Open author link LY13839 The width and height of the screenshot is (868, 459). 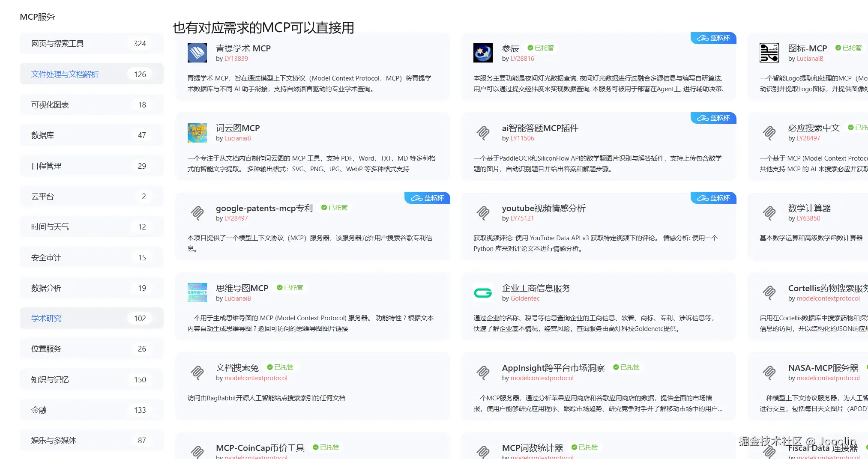pyautogui.click(x=236, y=59)
